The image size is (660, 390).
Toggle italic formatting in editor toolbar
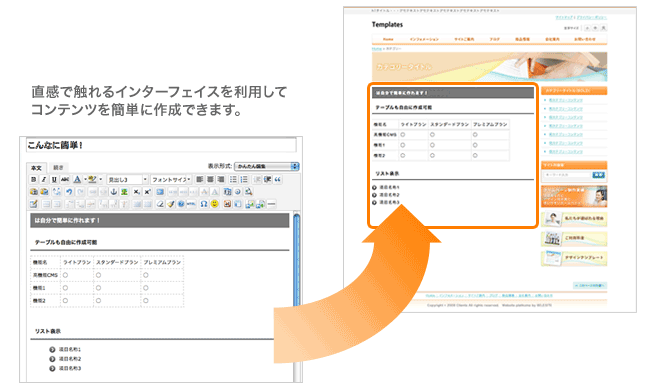(x=43, y=179)
